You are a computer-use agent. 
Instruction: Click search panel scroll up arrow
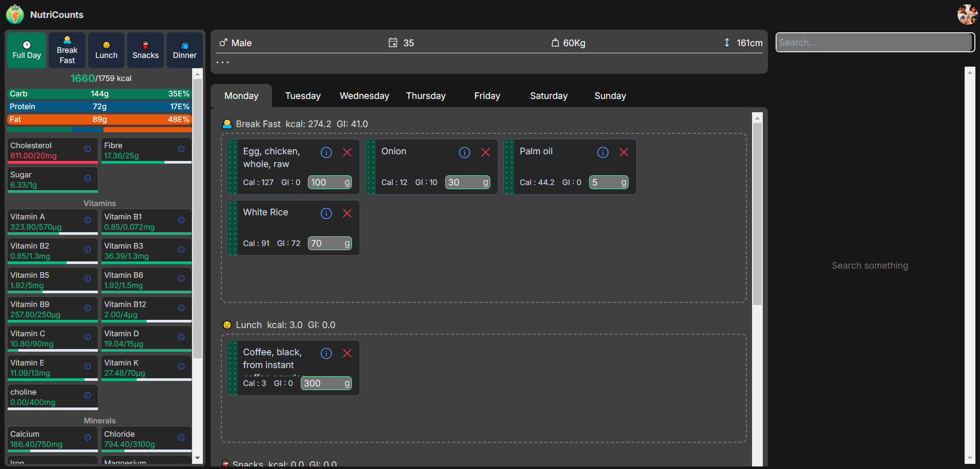pos(970,72)
